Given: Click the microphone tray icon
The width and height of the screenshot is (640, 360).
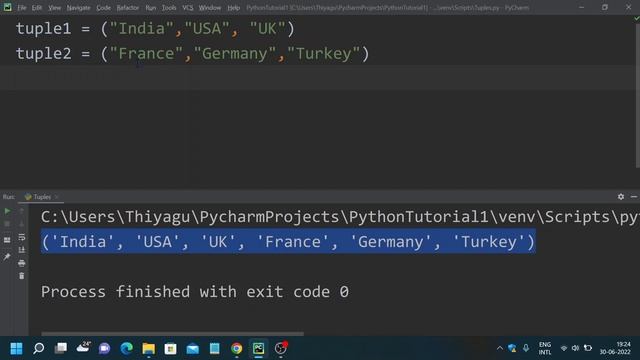Looking at the screenshot, I should pyautogui.click(x=526, y=348).
